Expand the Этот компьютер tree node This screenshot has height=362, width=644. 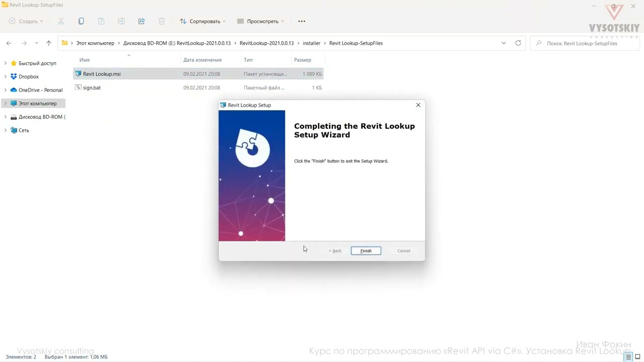tap(5, 104)
